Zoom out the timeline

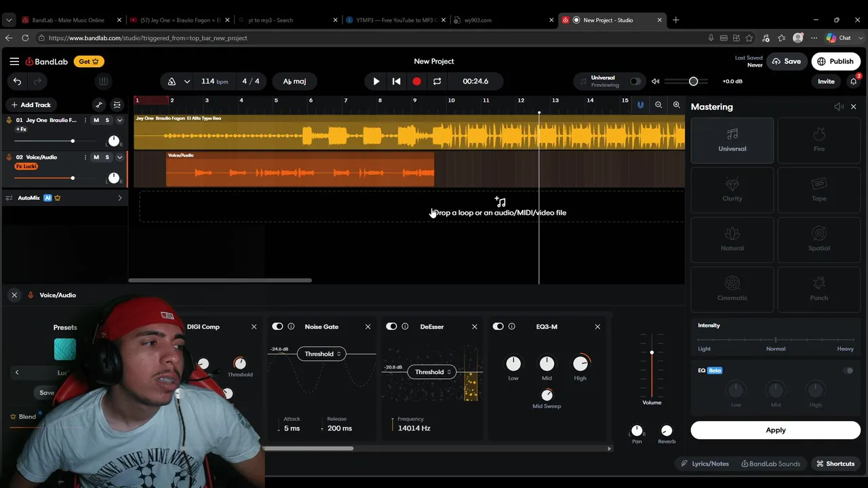tap(658, 105)
